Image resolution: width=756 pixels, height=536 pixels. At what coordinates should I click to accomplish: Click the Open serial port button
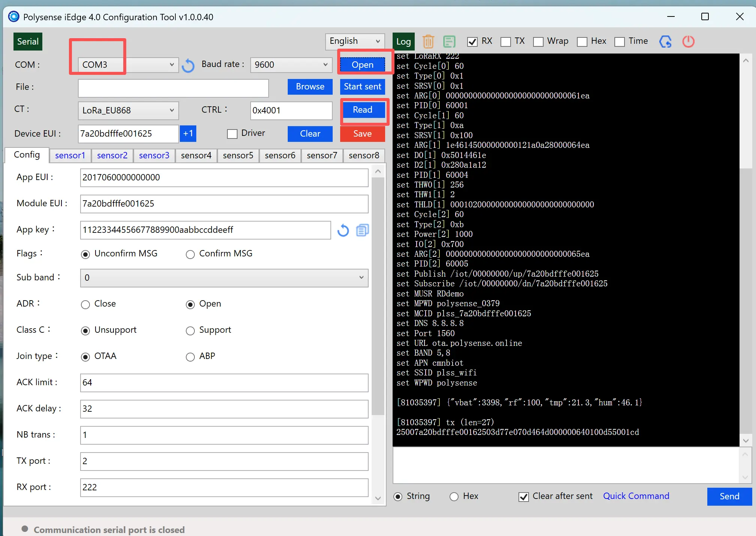362,65
